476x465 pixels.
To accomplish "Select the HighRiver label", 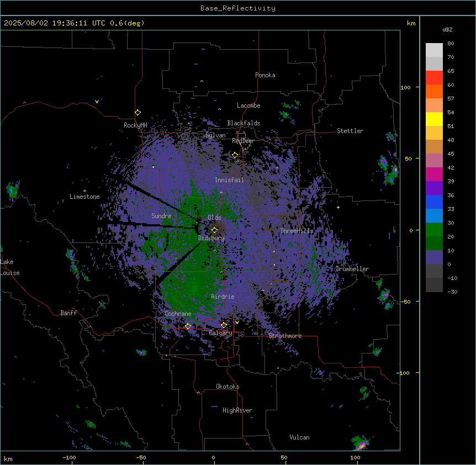I will [x=237, y=410].
